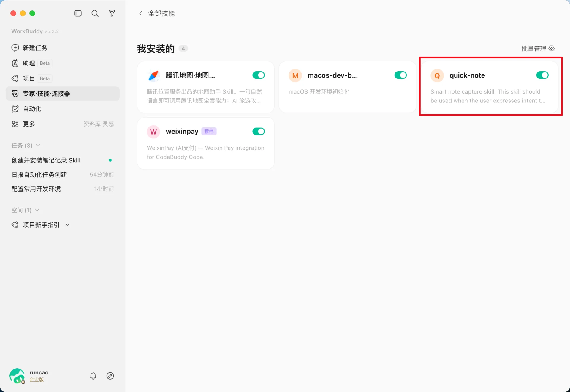Click the 套件 badge on weixinpay
Image resolution: width=570 pixels, height=392 pixels.
point(209,132)
